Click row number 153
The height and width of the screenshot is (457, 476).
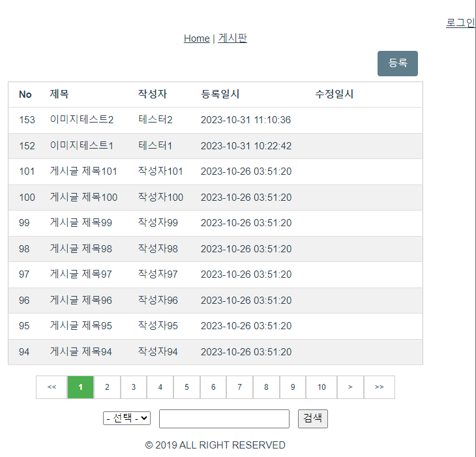click(x=27, y=120)
